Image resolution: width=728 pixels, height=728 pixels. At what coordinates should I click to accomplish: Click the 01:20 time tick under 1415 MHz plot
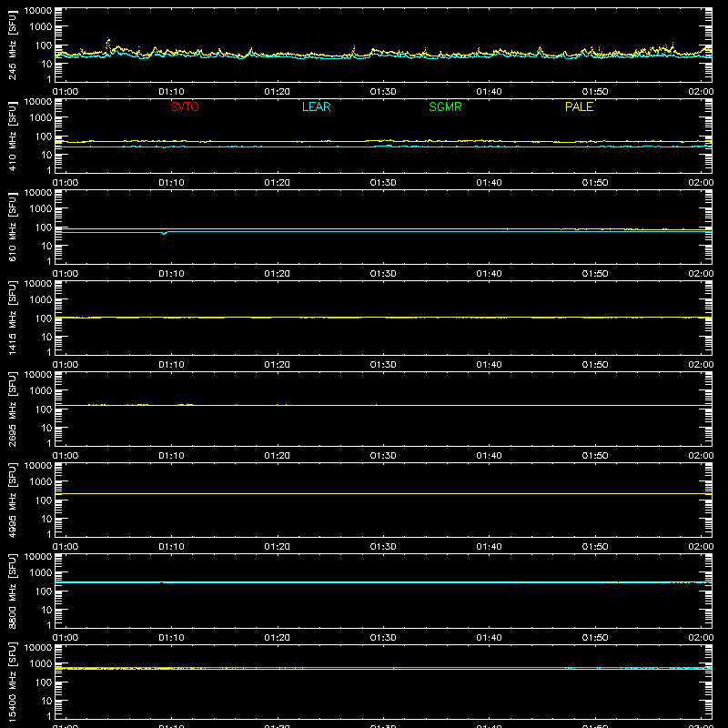(278, 365)
